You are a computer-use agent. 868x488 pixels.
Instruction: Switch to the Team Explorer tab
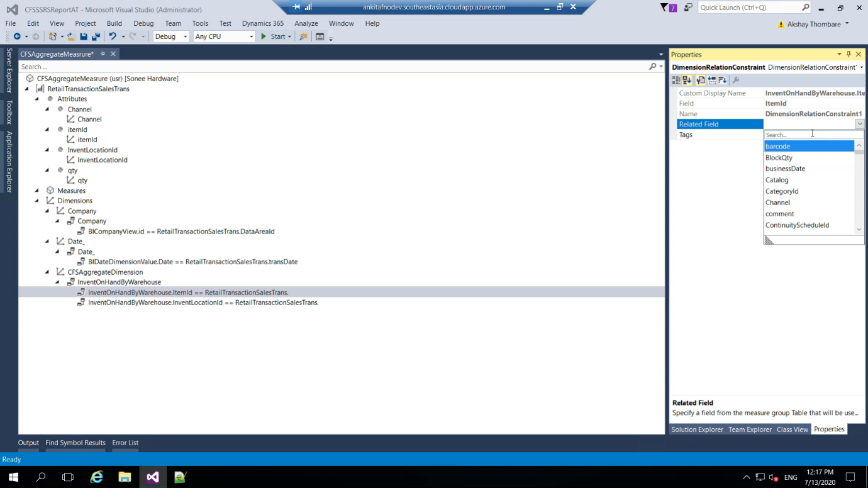pos(750,430)
